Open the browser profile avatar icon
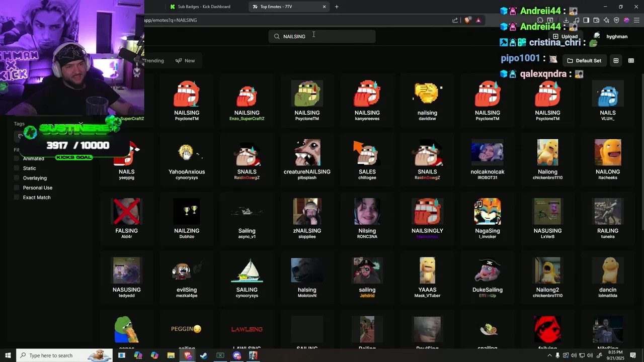 click(626, 20)
